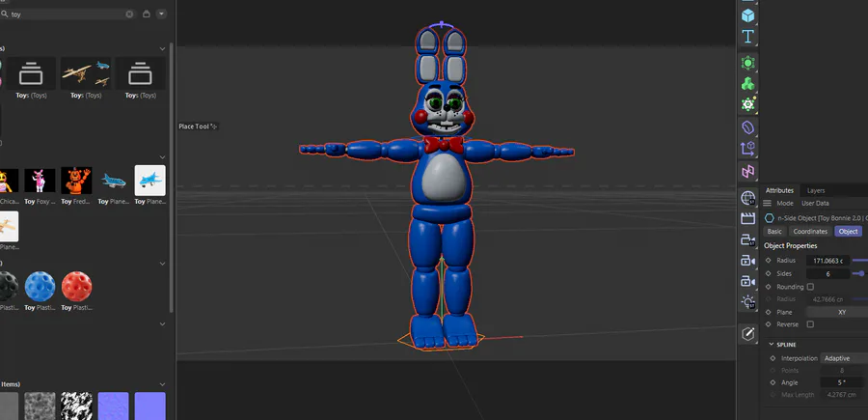Click the third camera play icon
868x420 pixels.
(x=747, y=281)
